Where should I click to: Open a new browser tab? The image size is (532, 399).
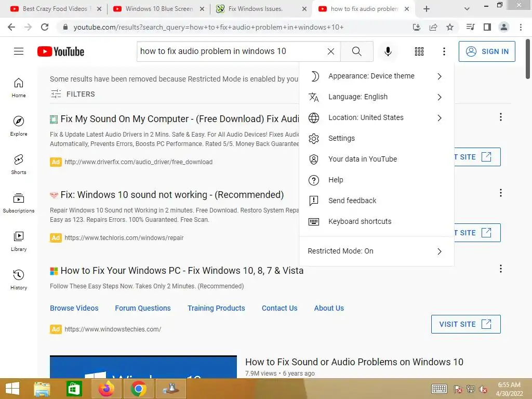click(427, 9)
